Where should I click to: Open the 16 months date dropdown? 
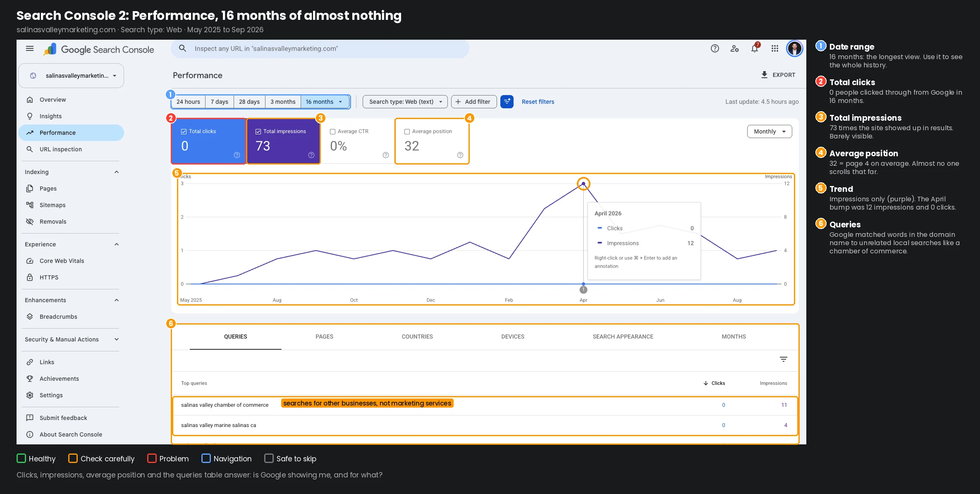[325, 102]
